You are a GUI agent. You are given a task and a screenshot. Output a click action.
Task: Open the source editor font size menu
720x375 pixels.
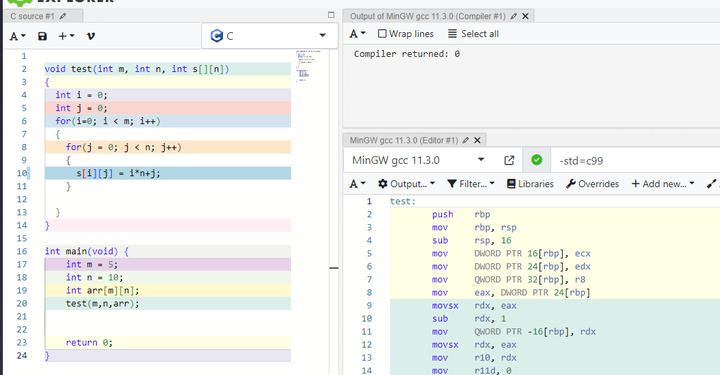click(18, 36)
